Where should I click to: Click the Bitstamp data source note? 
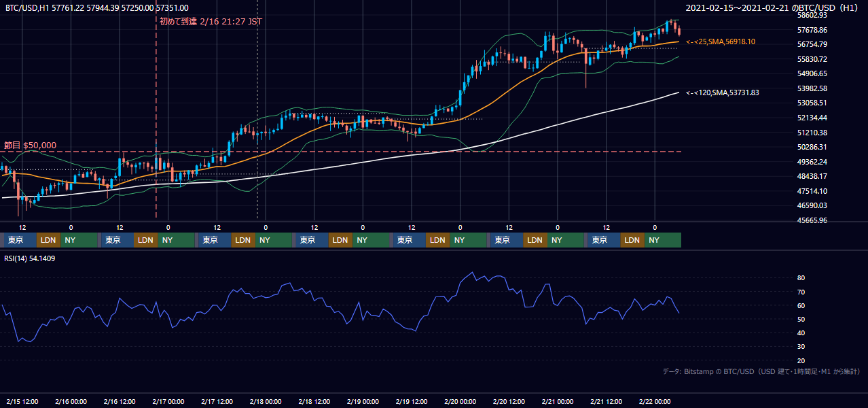pyautogui.click(x=761, y=371)
